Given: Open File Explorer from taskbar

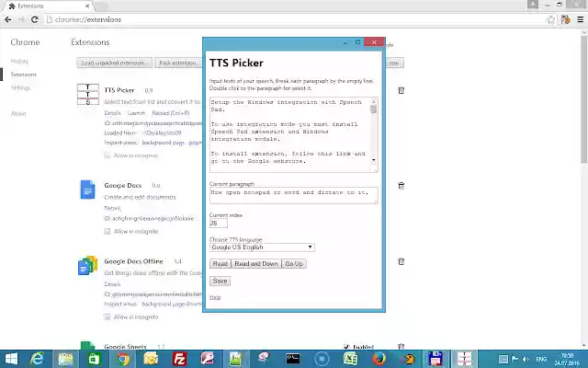Looking at the screenshot, I should pyautogui.click(x=65, y=359).
